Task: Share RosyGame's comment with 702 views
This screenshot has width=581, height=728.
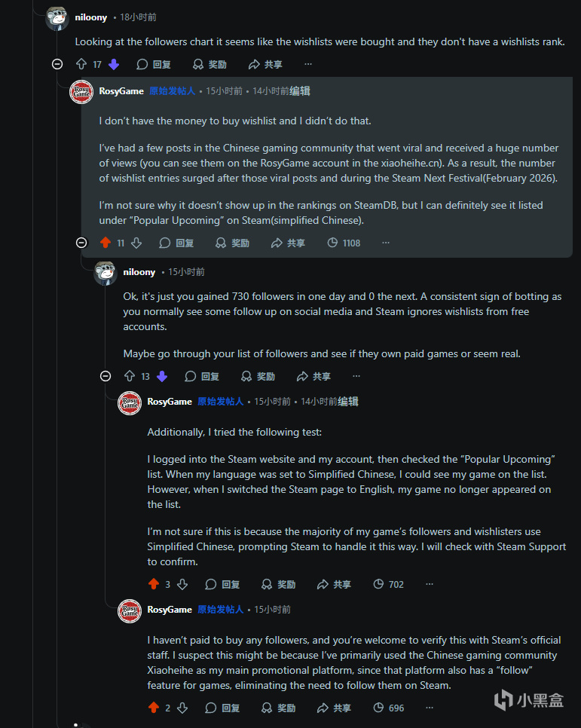Action: tap(335, 584)
